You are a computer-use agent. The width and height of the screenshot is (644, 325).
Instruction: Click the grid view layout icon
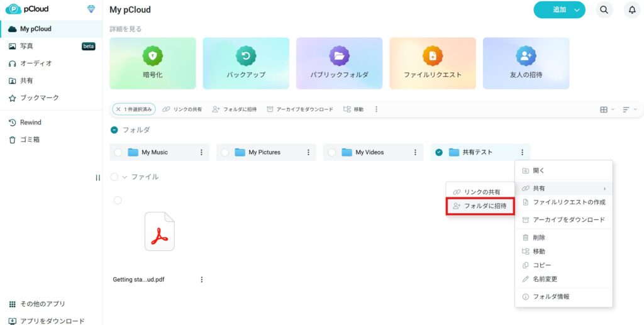tap(604, 109)
